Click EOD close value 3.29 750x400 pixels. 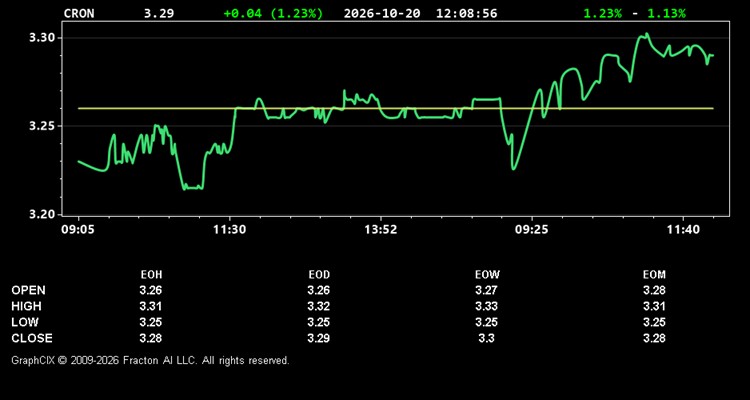[319, 338]
